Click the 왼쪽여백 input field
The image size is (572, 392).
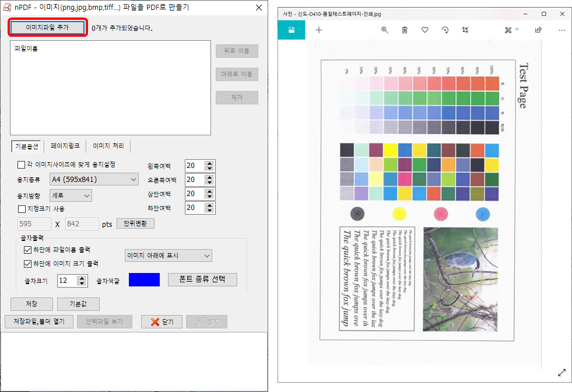pos(195,166)
